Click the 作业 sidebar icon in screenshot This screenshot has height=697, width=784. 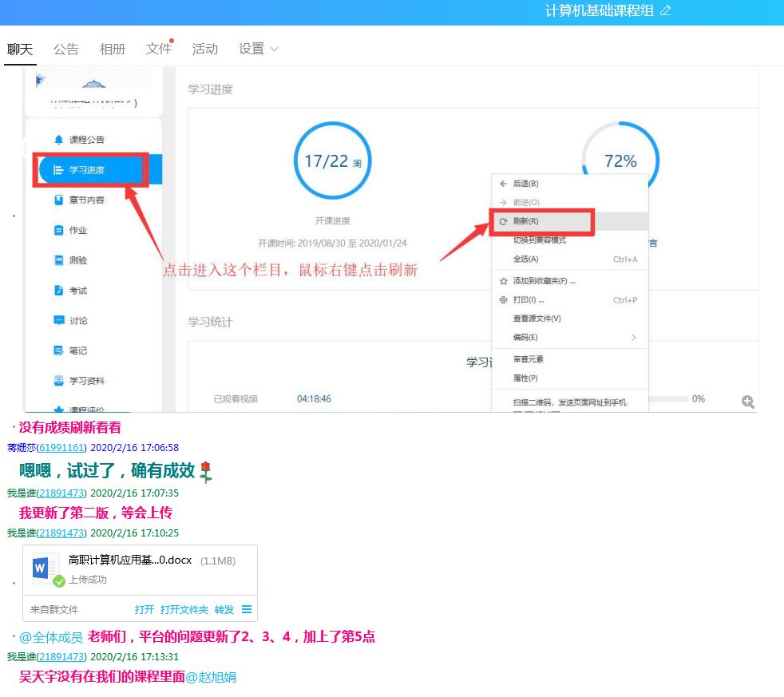tap(58, 230)
